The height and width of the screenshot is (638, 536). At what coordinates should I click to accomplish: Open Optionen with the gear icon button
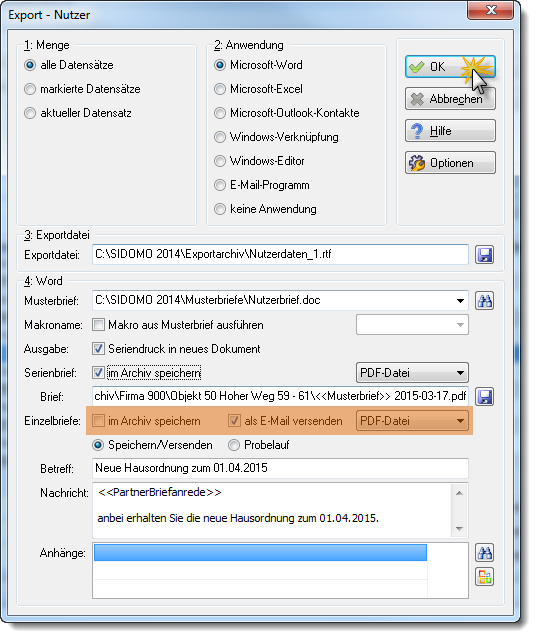pyautogui.click(x=450, y=163)
